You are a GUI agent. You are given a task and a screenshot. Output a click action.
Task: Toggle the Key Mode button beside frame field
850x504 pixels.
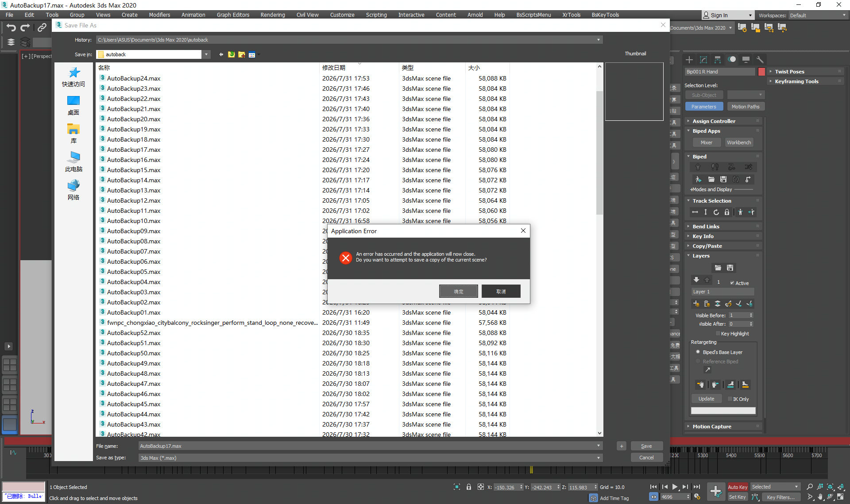pos(654,497)
